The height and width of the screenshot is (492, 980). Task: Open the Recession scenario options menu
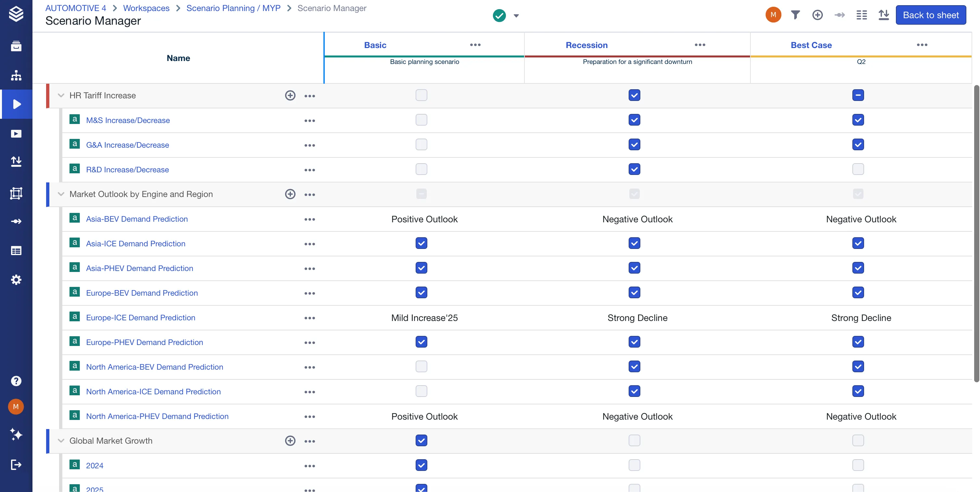tap(700, 45)
